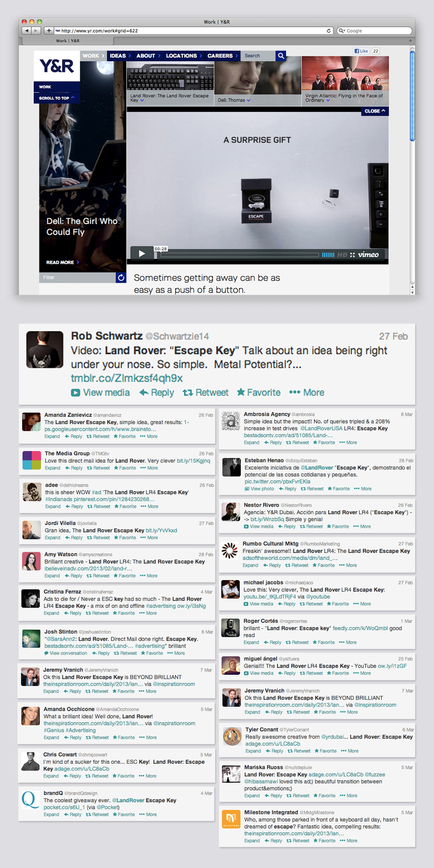Click View photo on Esteban Henao tweet
This screenshot has height=868, width=434.
[x=259, y=489]
